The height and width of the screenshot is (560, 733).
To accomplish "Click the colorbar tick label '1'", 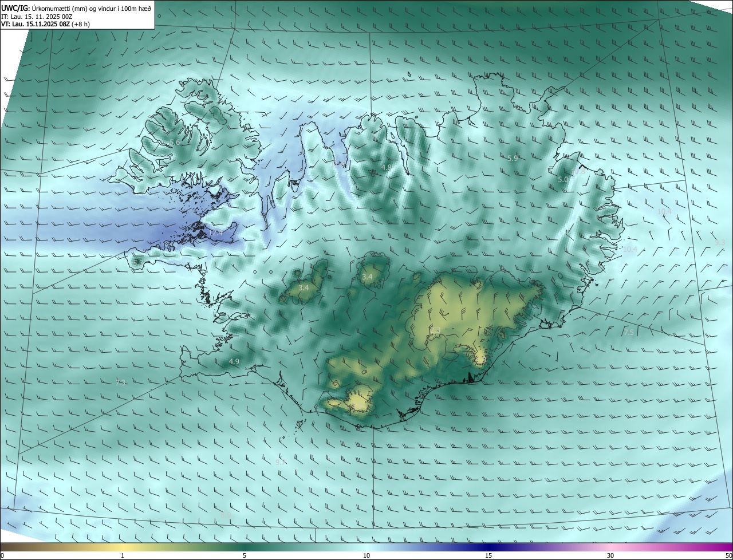I will pos(123,555).
